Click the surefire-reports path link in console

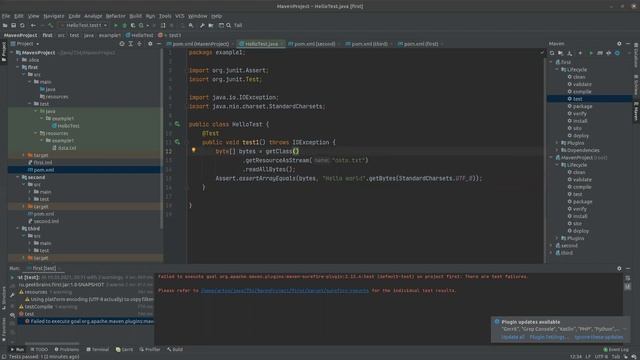click(x=285, y=291)
